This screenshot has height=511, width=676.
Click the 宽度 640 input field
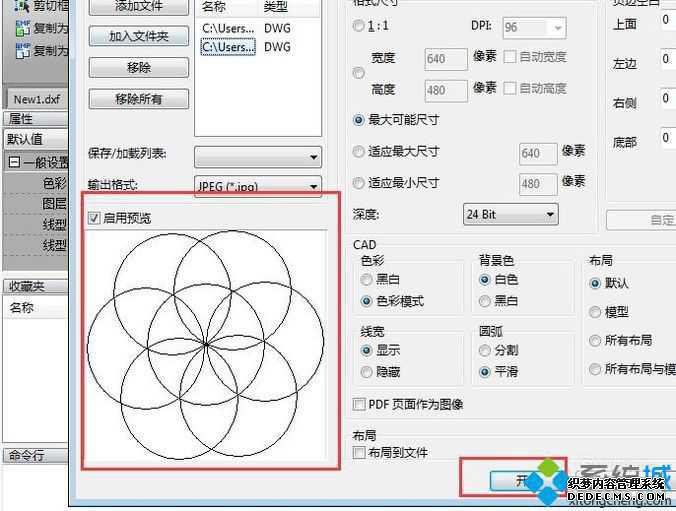tap(446, 59)
